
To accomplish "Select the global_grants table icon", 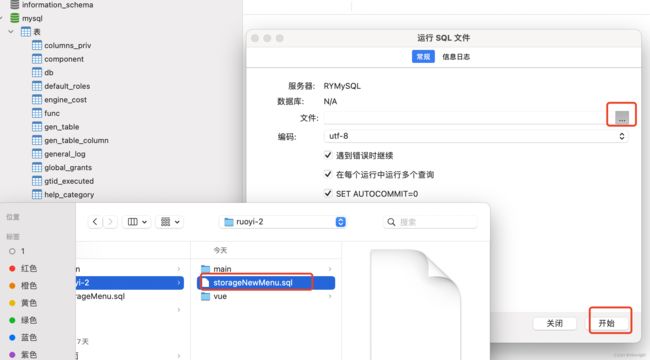I will 37,167.
